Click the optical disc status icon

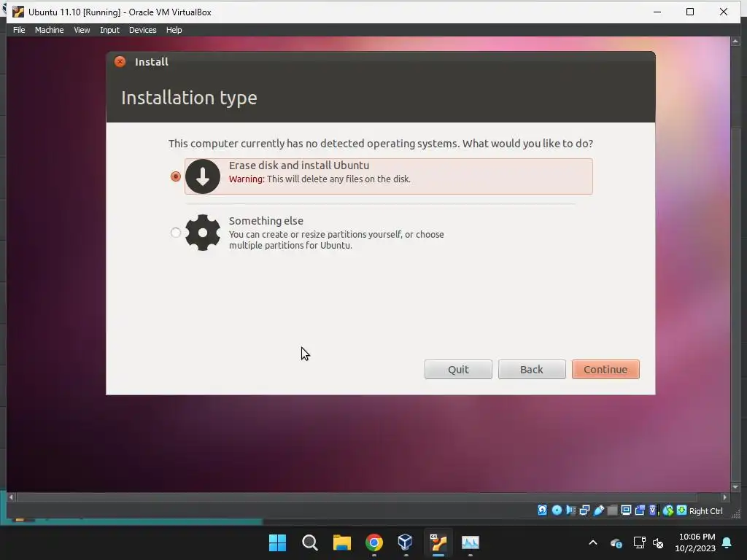click(x=557, y=510)
